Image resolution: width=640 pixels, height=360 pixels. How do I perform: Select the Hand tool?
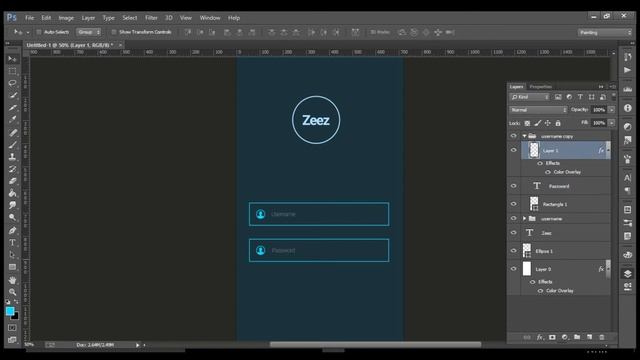[x=12, y=280]
